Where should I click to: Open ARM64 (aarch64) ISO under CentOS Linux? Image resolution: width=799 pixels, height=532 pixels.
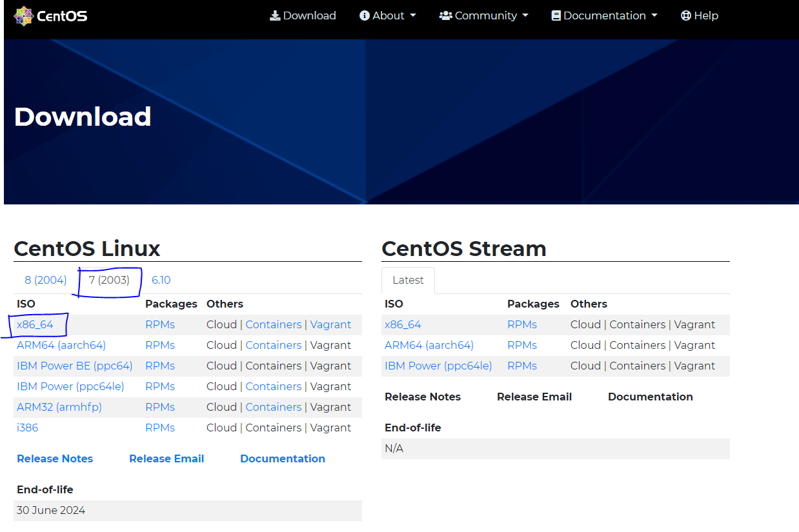[61, 345]
